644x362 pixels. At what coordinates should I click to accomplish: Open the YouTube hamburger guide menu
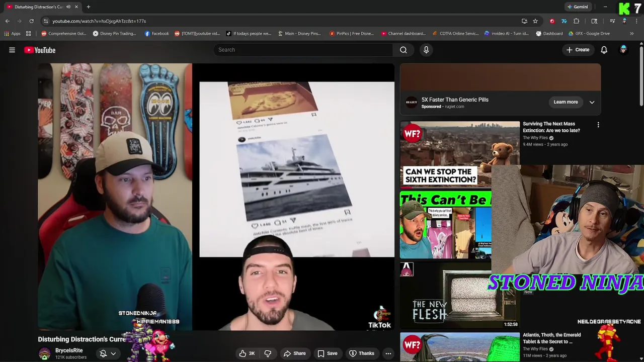pyautogui.click(x=12, y=50)
